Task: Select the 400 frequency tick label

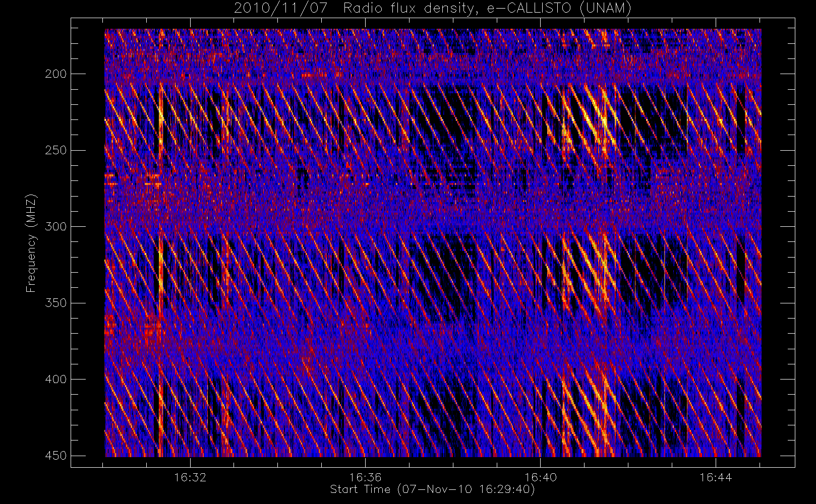Action: pyautogui.click(x=56, y=379)
